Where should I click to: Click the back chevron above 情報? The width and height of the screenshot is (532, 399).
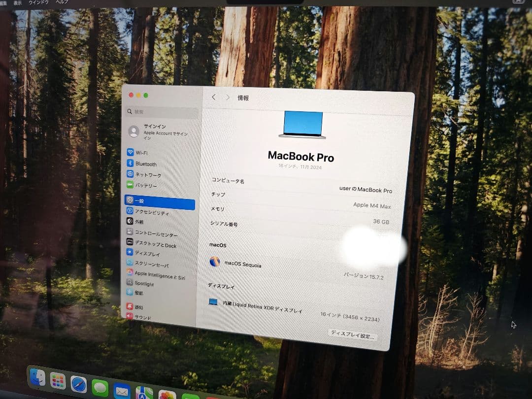(214, 98)
